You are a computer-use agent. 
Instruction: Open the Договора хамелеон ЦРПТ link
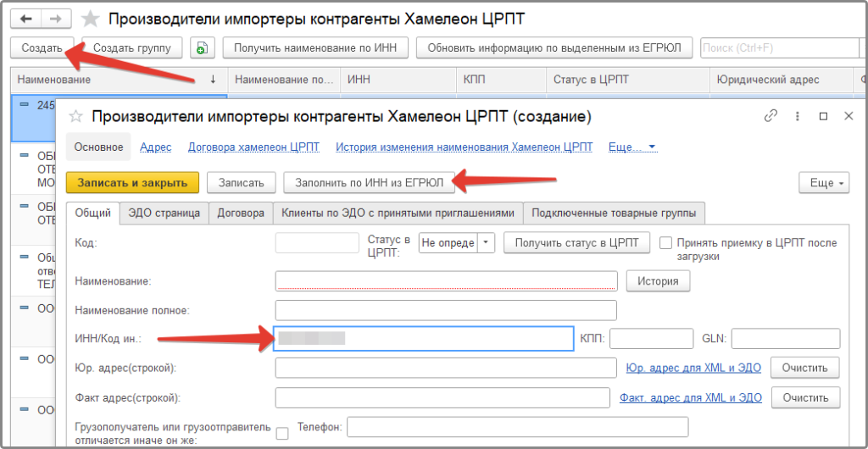[254, 147]
